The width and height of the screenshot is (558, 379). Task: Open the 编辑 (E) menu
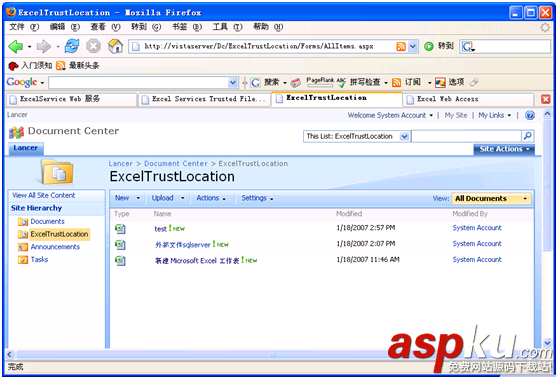coord(65,27)
